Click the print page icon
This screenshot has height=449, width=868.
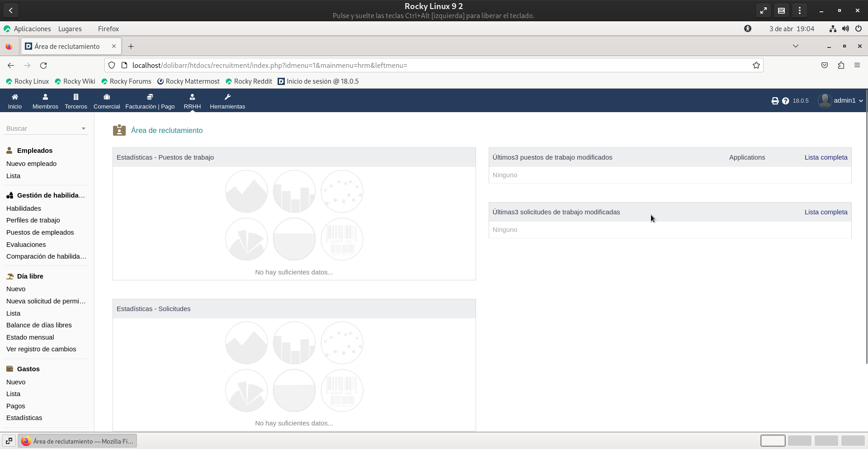pyautogui.click(x=775, y=101)
